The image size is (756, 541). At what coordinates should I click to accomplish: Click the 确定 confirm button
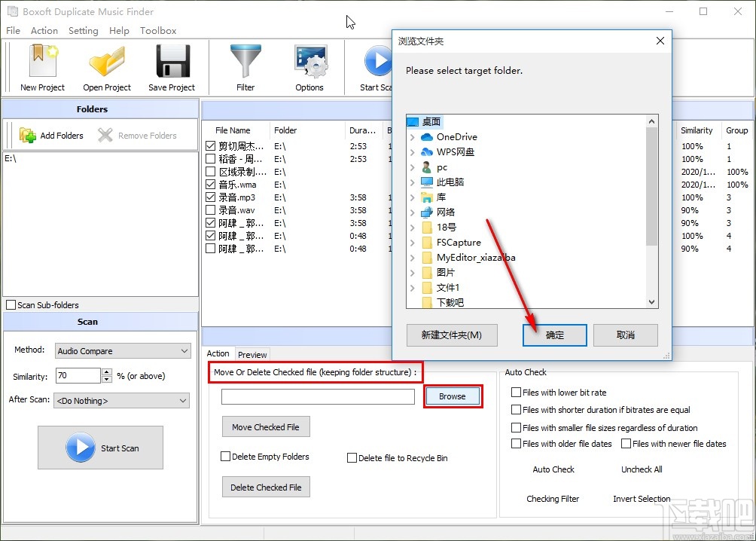[554, 335]
